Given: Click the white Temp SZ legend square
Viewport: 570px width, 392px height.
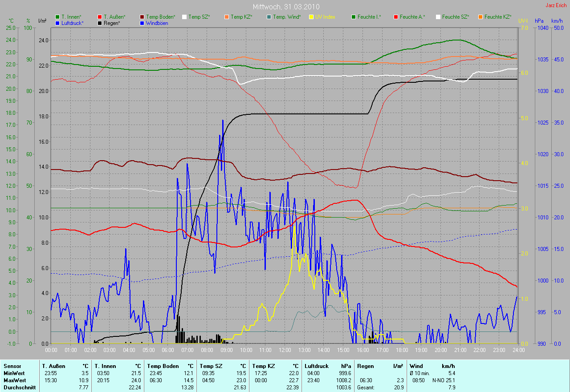Looking at the screenshot, I should [184, 17].
